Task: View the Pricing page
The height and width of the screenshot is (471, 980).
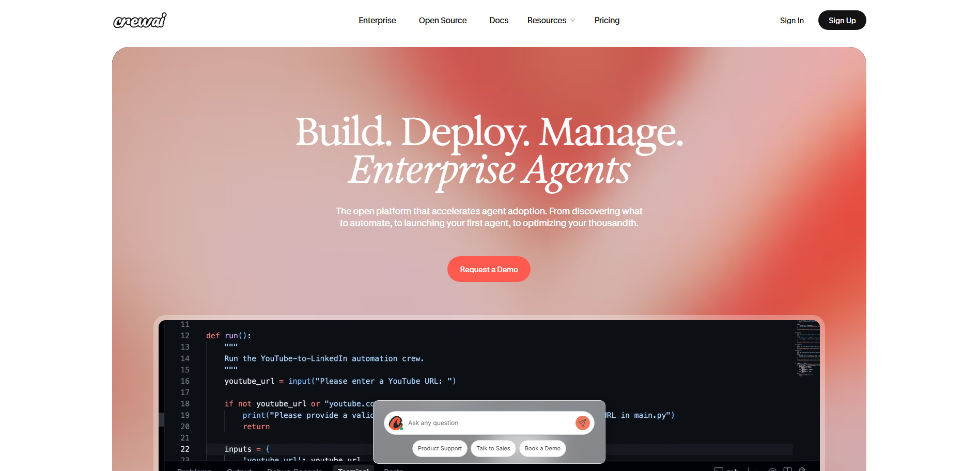Action: pyautogui.click(x=607, y=21)
